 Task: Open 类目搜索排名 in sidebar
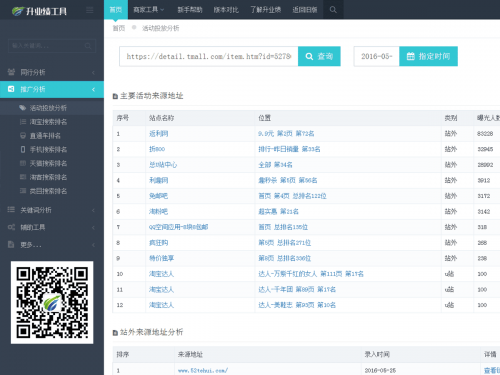tap(48, 191)
